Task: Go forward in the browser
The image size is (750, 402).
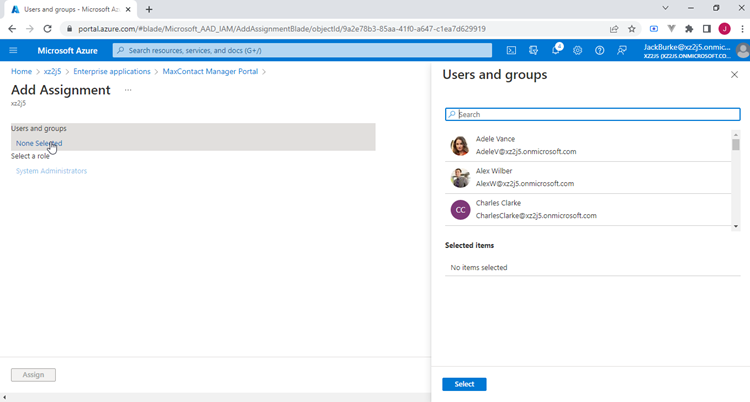Action: (30, 29)
